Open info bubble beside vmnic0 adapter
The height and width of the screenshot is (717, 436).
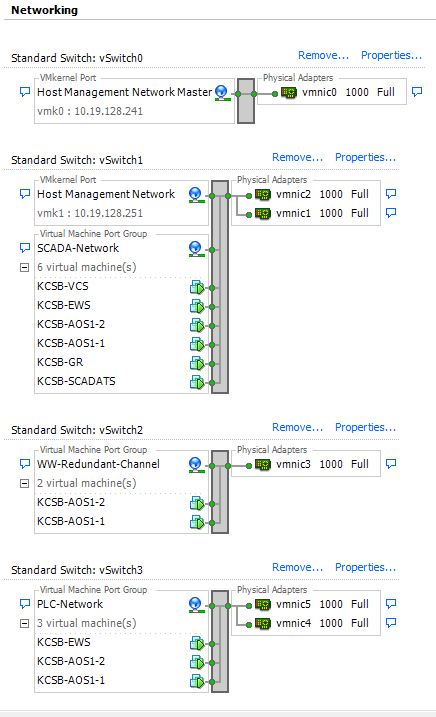[417, 92]
